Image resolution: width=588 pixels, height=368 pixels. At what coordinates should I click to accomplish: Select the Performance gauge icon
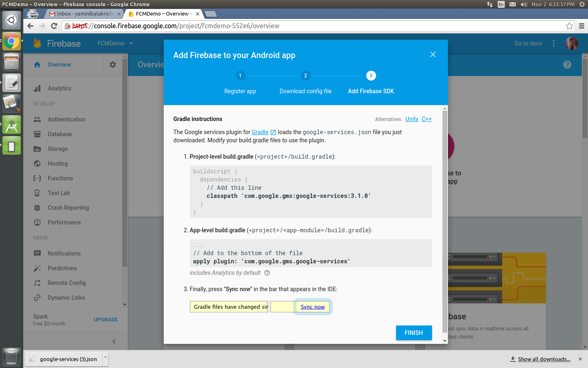click(37, 222)
